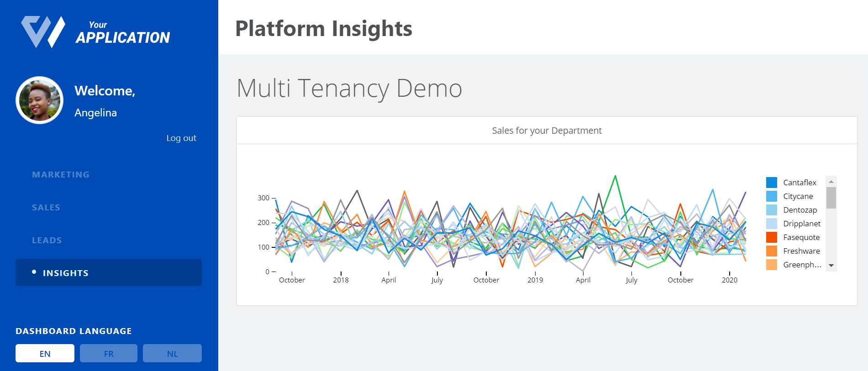The width and height of the screenshot is (868, 371).
Task: Click the legend scrollbar thumb
Action: [831, 198]
